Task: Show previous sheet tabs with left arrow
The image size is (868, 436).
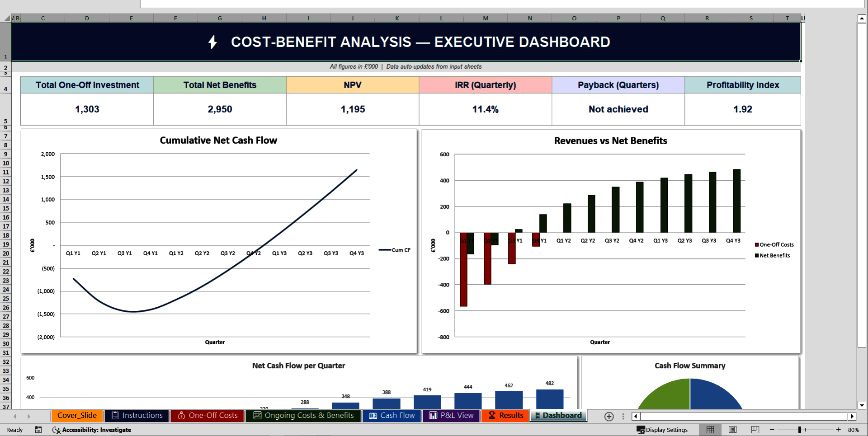Action: [x=15, y=417]
